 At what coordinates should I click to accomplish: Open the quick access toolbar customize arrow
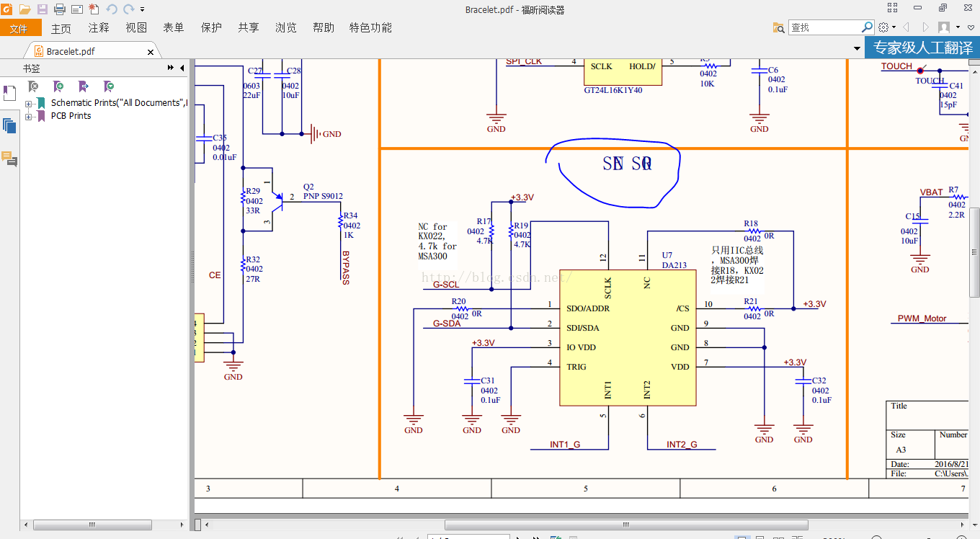[143, 9]
